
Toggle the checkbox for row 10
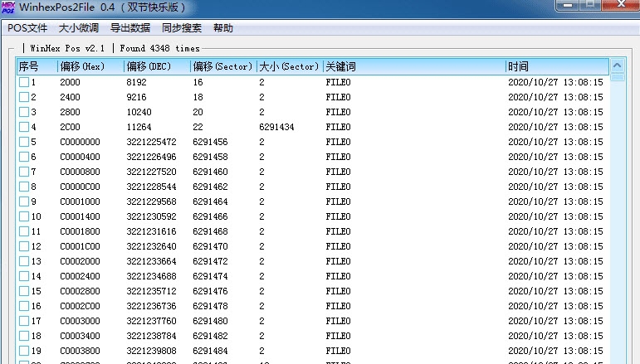click(x=24, y=217)
